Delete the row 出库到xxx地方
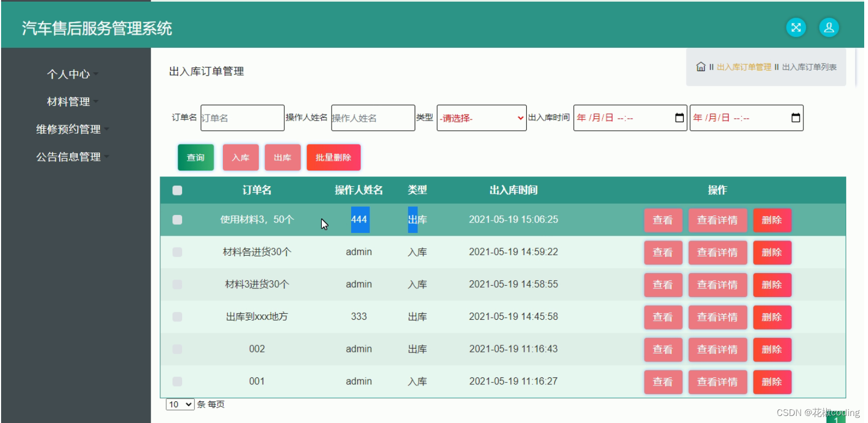The image size is (868, 423). 772,317
